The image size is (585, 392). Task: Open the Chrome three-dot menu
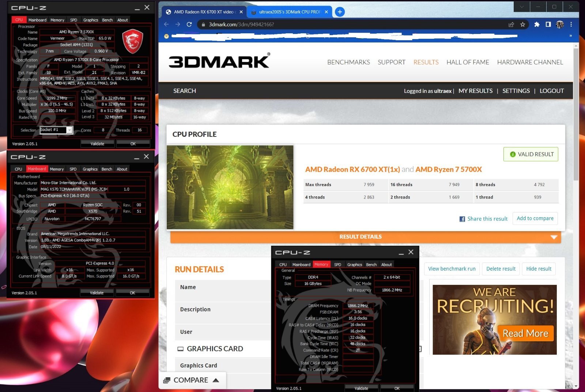pos(571,24)
